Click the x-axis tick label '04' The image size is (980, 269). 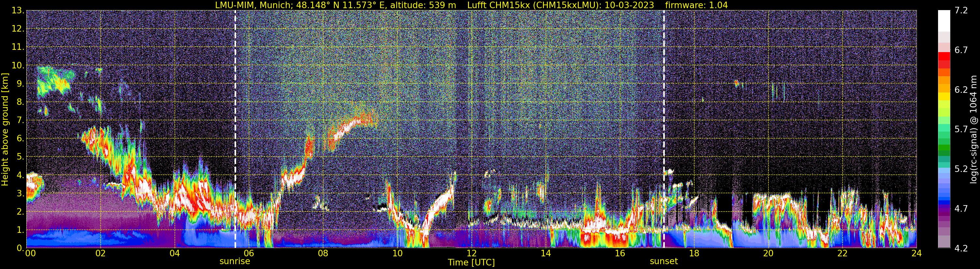pos(175,253)
